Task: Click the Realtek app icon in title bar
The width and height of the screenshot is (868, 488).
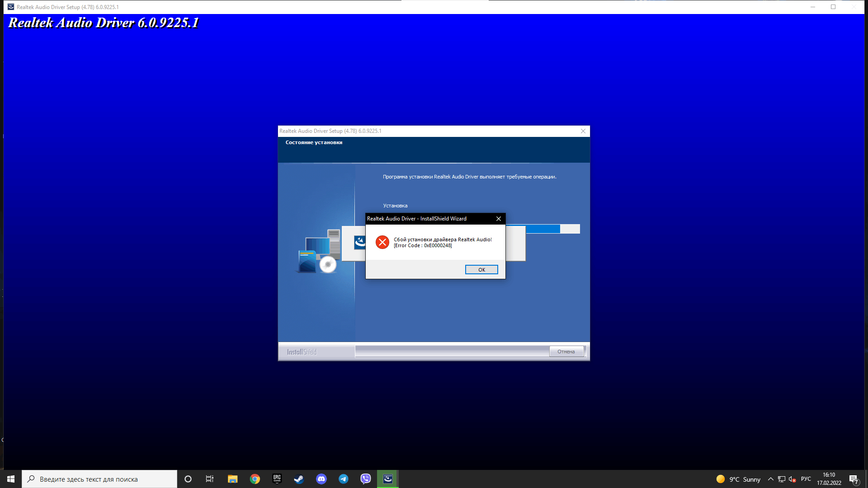Action: pos(11,7)
